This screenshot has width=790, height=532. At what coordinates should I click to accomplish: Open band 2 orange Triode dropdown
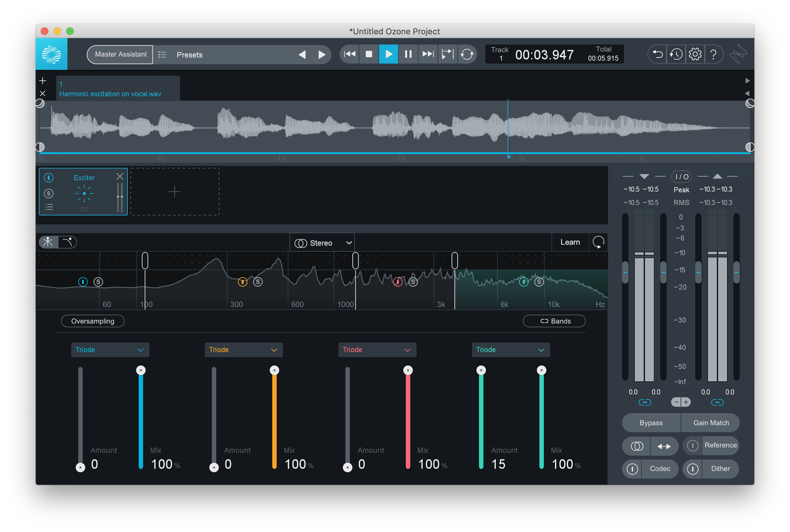point(243,350)
